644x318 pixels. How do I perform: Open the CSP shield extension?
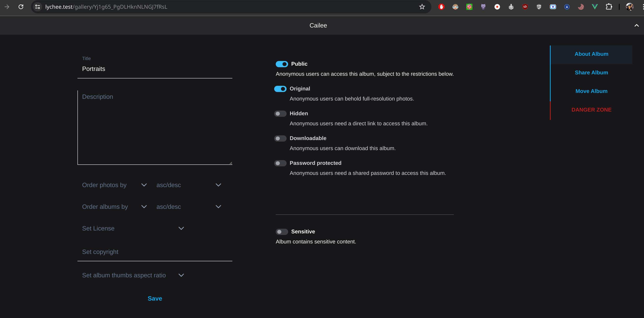tap(539, 7)
